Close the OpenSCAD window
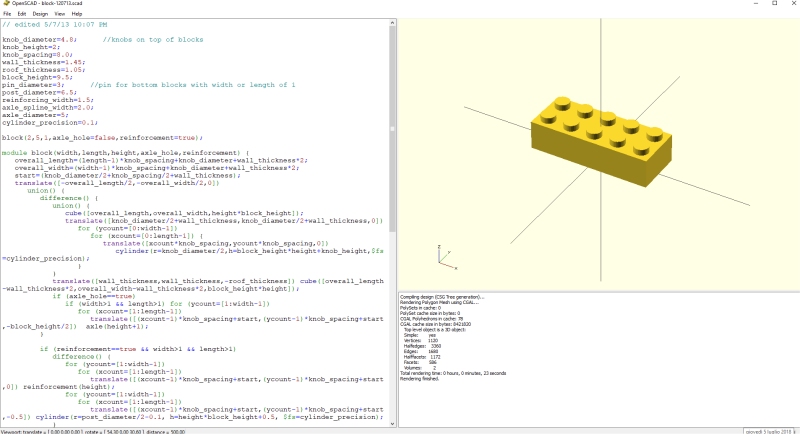800x434 pixels. coord(794,3)
